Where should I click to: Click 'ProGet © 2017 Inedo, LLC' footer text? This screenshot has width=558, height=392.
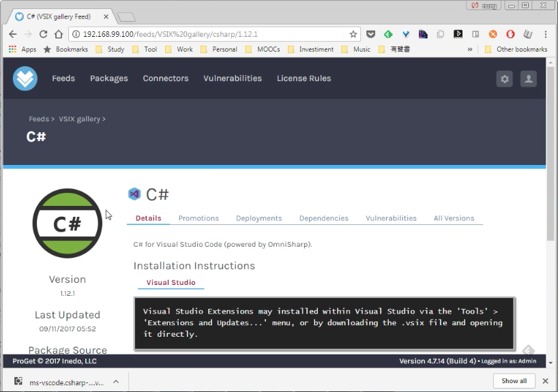(55, 361)
